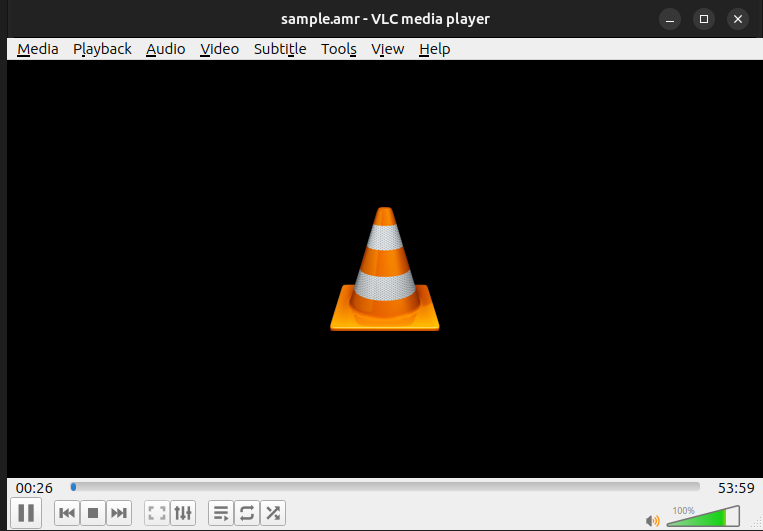Minimize the VLC window
Viewport: 763px width, 531px height.
pos(670,19)
